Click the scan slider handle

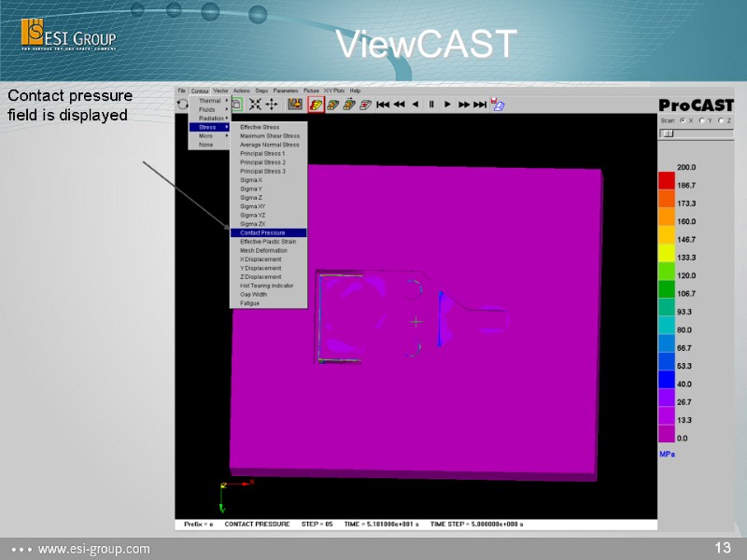[x=669, y=133]
